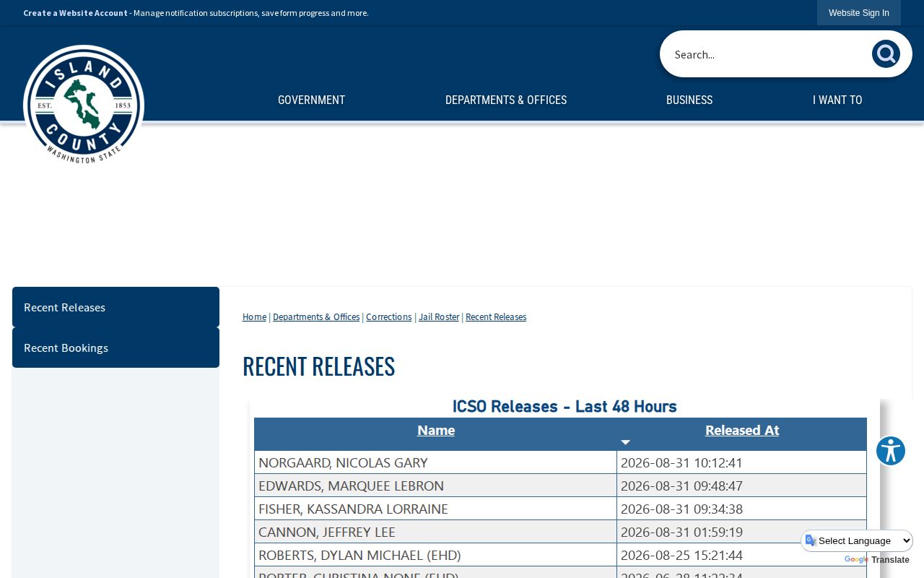Screen dimensions: 924x578
Task: Click release time 2026-08-31 09:34:38
Action: pos(681,509)
